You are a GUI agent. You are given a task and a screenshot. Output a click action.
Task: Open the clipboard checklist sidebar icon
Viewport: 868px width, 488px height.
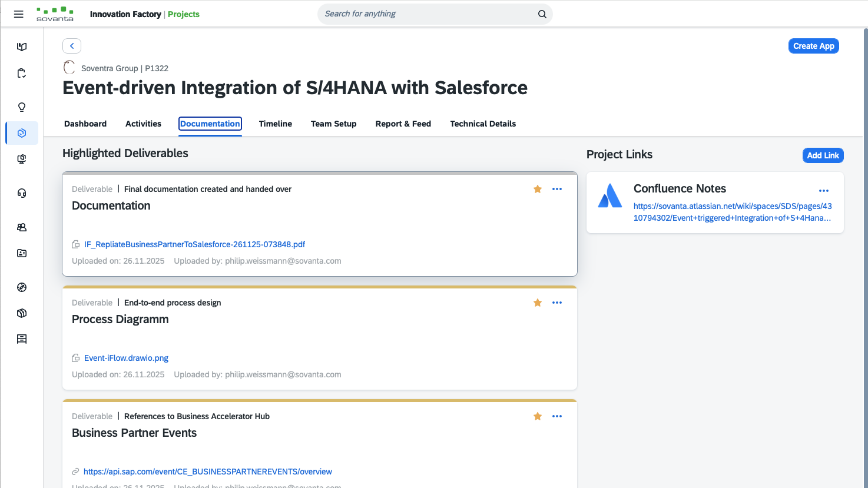click(22, 74)
